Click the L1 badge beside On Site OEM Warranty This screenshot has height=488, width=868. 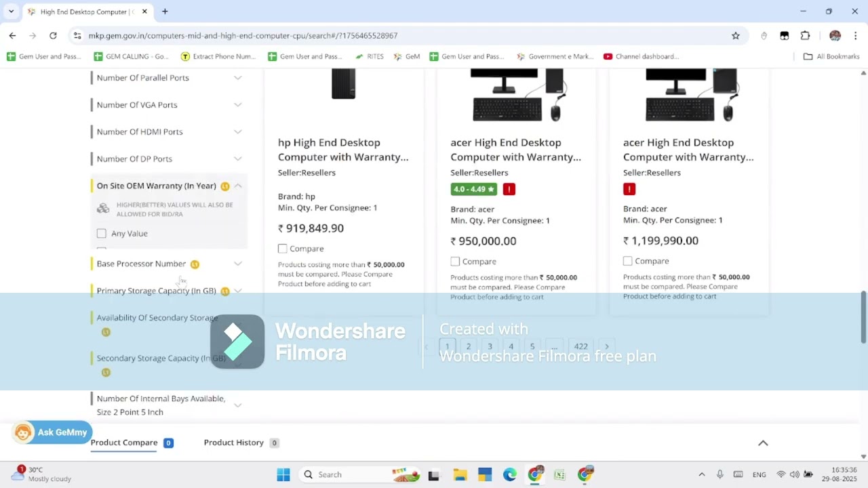225,186
